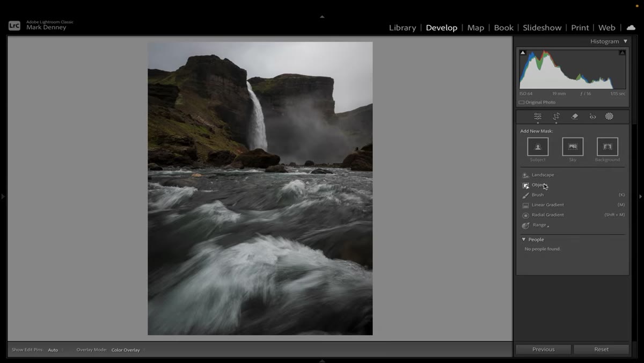Image resolution: width=644 pixels, height=363 pixels.
Task: Open the Edit sliders tool icon
Action: [x=537, y=117]
